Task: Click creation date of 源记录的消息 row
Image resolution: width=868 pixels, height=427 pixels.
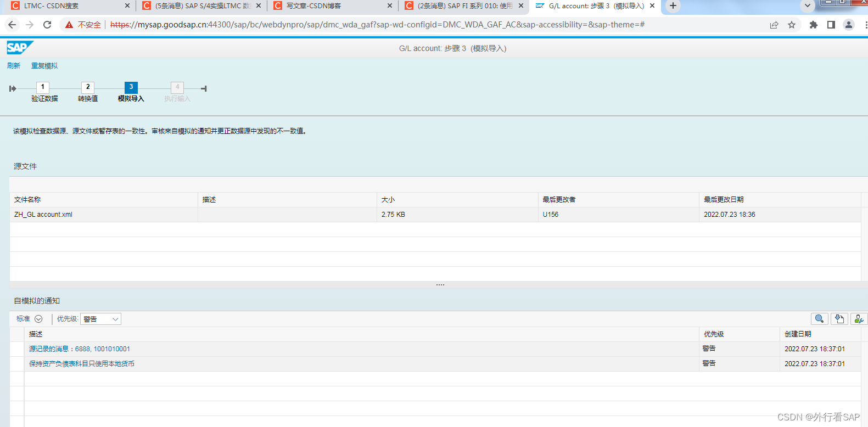Action: [820, 349]
